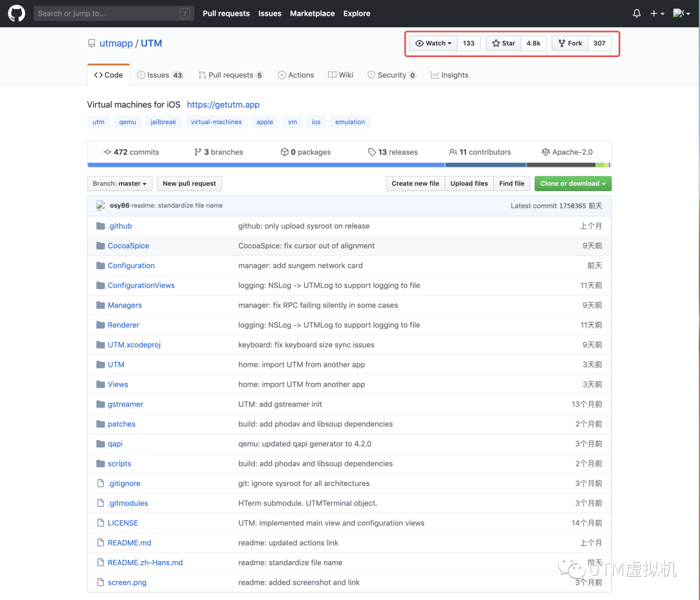The width and height of the screenshot is (700, 600).
Task: Focus the Search or jump to field
Action: (113, 14)
